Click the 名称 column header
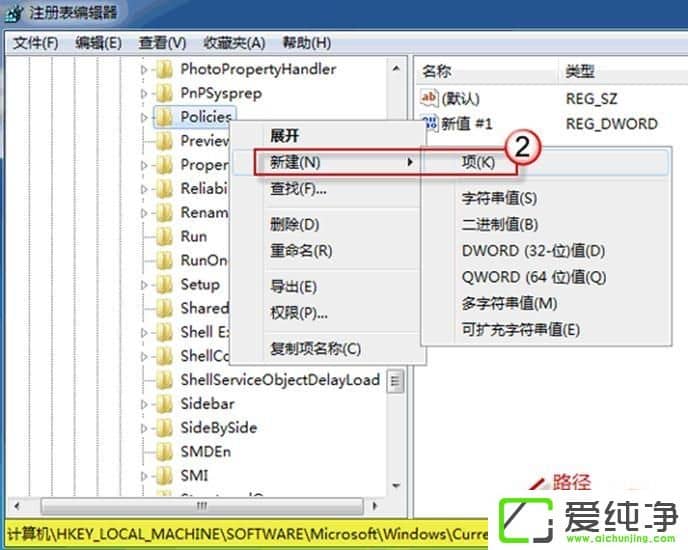The image size is (688, 550). click(x=487, y=71)
